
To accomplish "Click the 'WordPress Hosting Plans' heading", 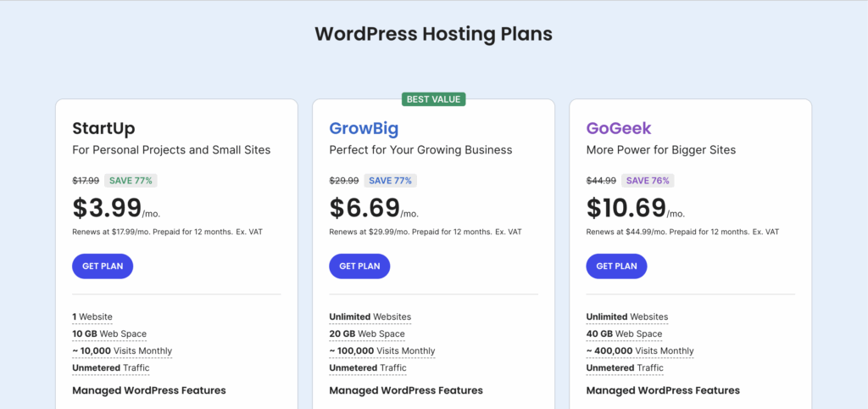I will click(x=433, y=34).
